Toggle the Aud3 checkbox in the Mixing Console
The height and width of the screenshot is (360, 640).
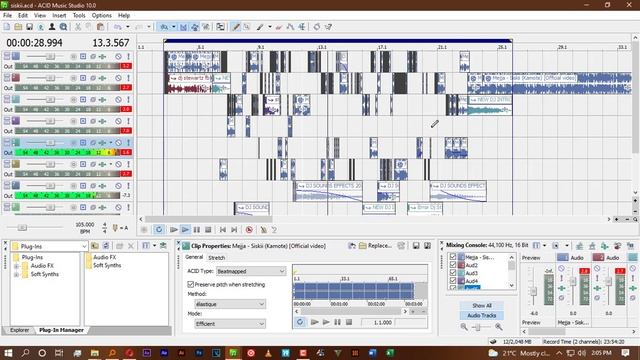tap(453, 273)
